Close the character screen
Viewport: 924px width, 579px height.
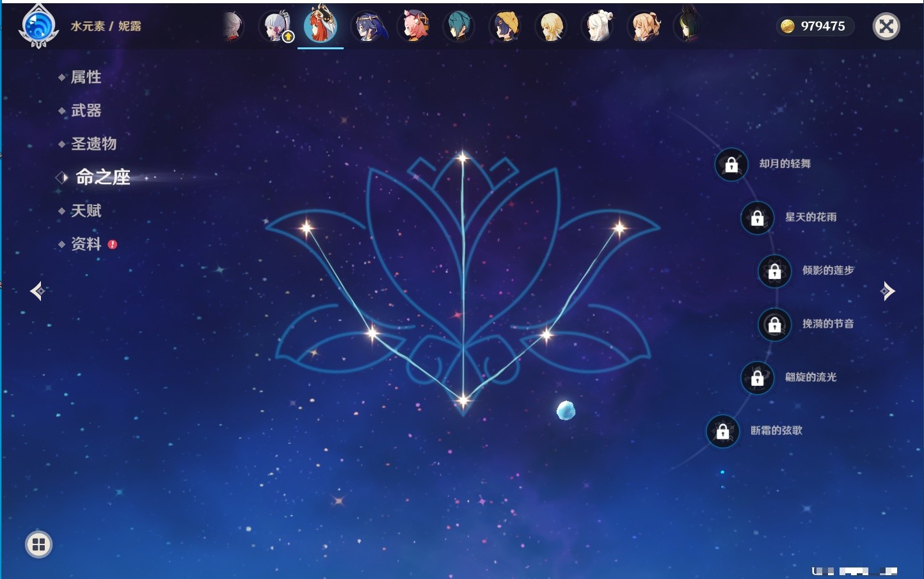coord(886,26)
